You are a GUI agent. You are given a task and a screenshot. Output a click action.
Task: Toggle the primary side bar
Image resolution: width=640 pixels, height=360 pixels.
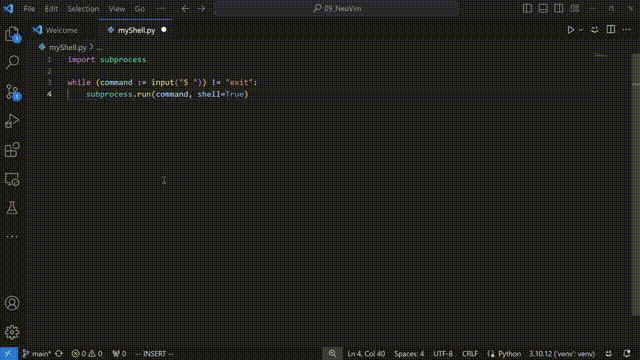tap(527, 9)
